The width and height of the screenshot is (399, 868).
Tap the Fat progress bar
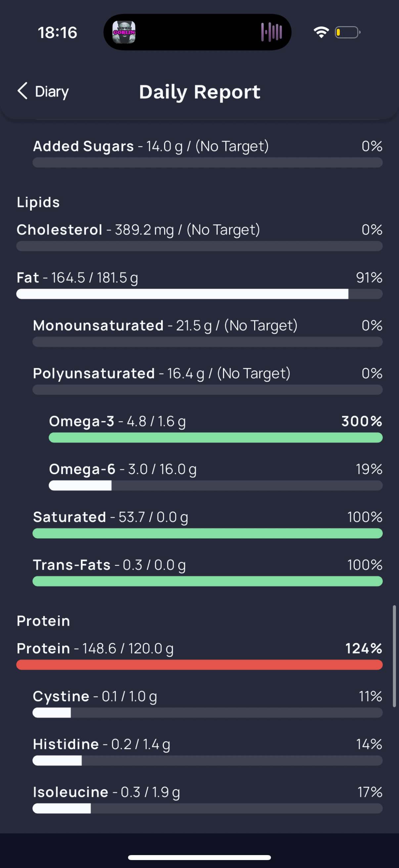(x=199, y=294)
